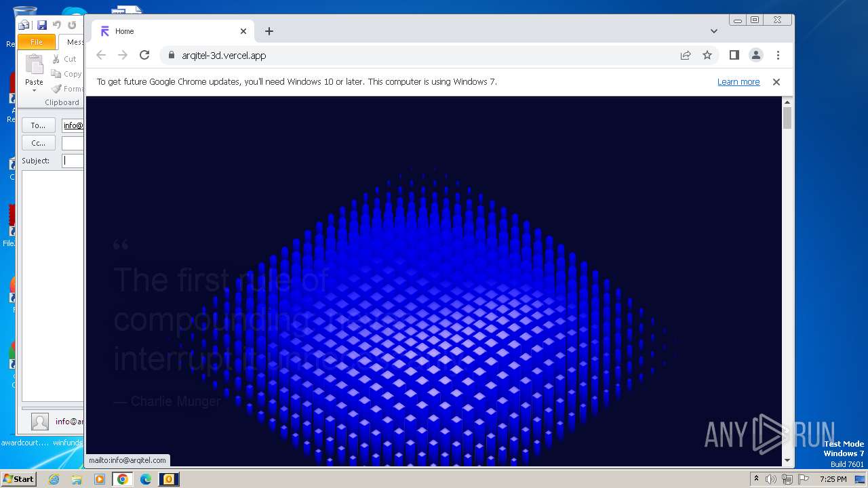
Task: Open the Learn more link
Action: click(738, 82)
